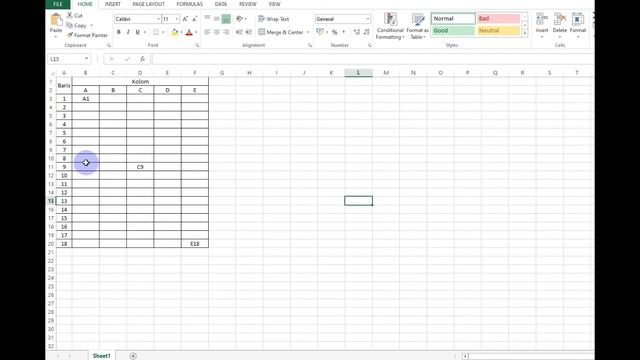Open the FILE tab
The height and width of the screenshot is (360, 640).
pos(58,4)
